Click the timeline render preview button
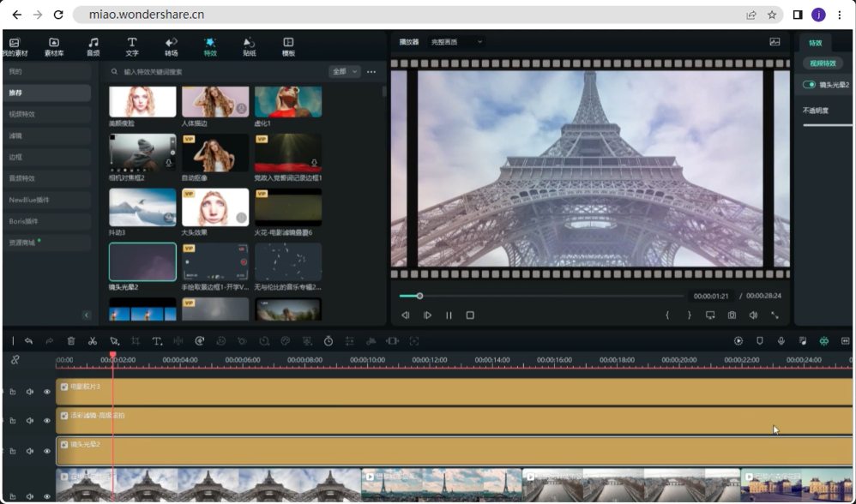This screenshot has width=856, height=504. pos(738,341)
